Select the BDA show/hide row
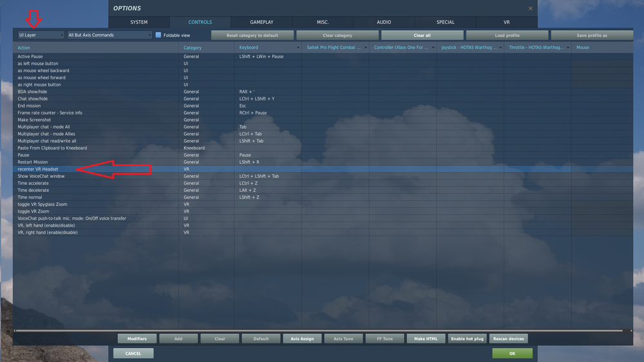This screenshot has width=644, height=362. coord(323,91)
